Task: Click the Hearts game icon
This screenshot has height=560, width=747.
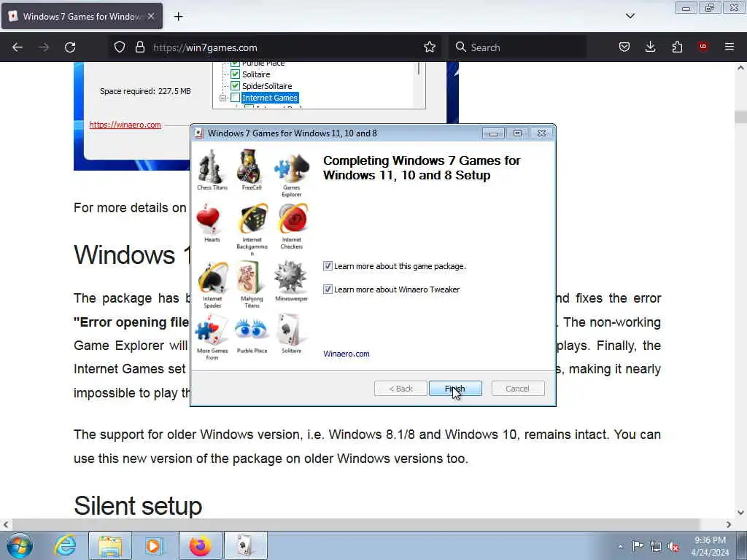Action: pyautogui.click(x=208, y=219)
